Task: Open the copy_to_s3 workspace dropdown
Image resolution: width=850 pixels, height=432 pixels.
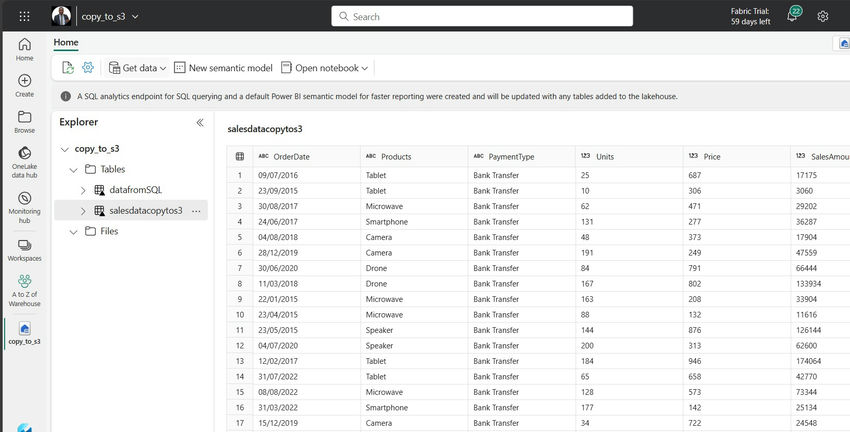Action: (110, 17)
